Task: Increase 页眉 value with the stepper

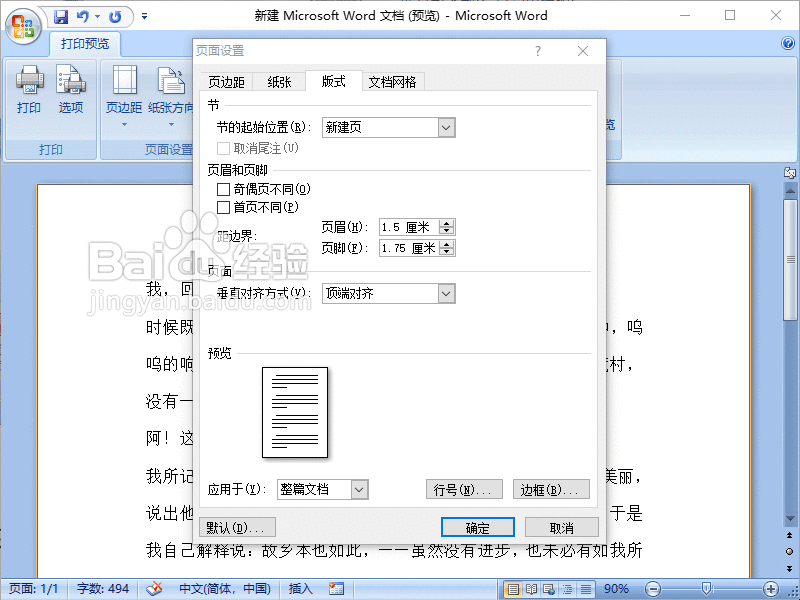Action: click(x=446, y=222)
